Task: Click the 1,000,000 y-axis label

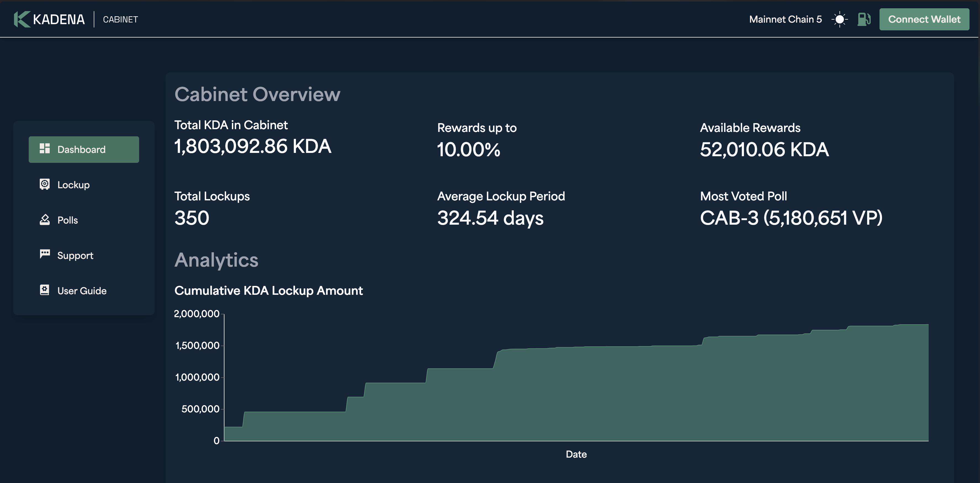Action: (x=197, y=377)
